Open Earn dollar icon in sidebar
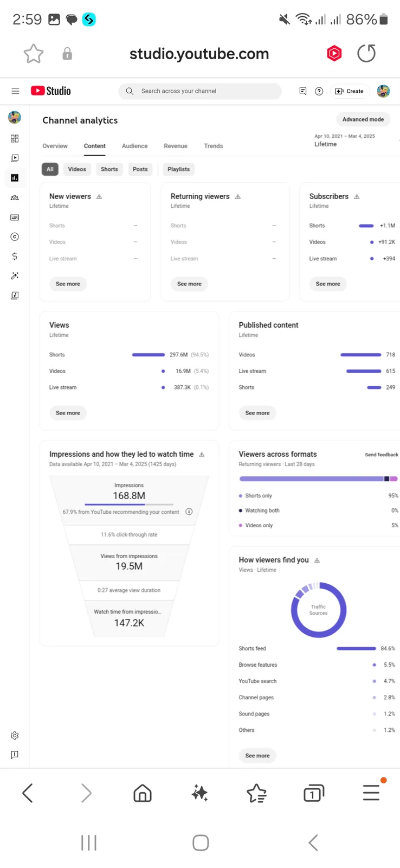The width and height of the screenshot is (400, 868). point(15,256)
